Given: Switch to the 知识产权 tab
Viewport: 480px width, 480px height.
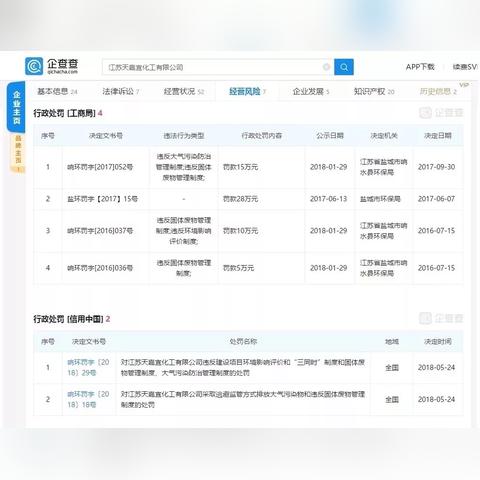Looking at the screenshot, I should tap(374, 91).
